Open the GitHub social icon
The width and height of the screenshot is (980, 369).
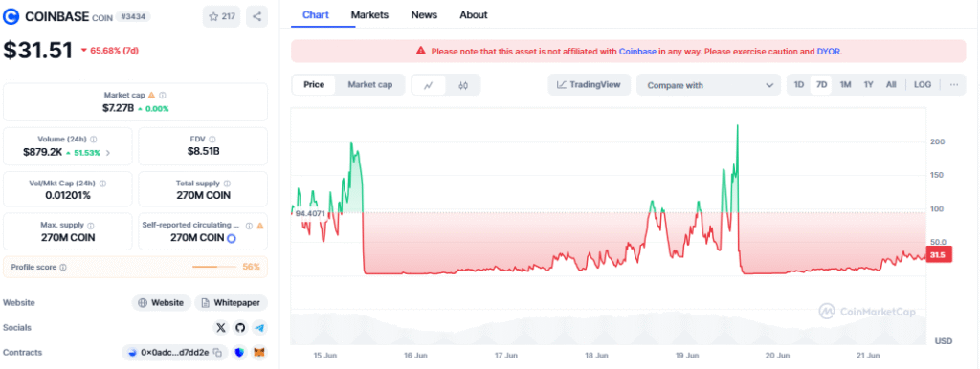pos(240,327)
